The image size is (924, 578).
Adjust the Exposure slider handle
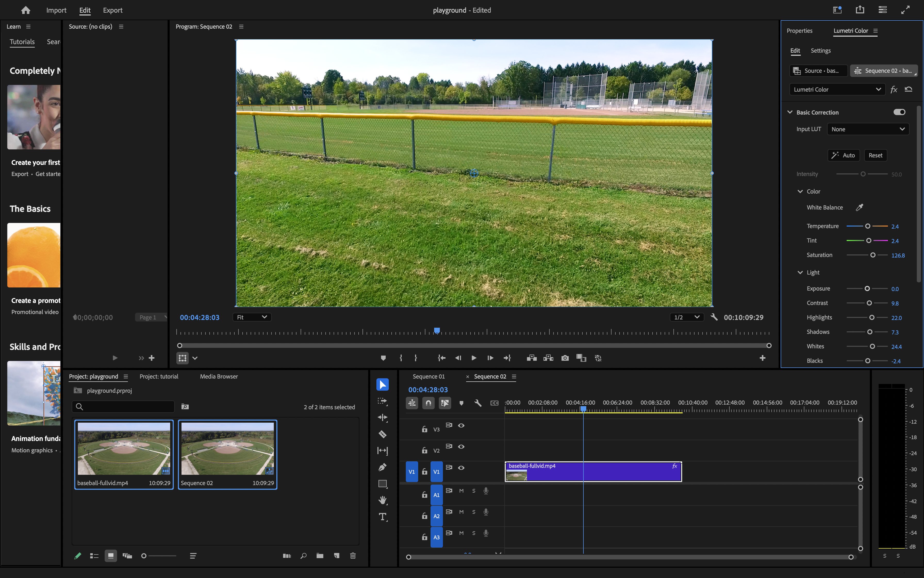867,289
